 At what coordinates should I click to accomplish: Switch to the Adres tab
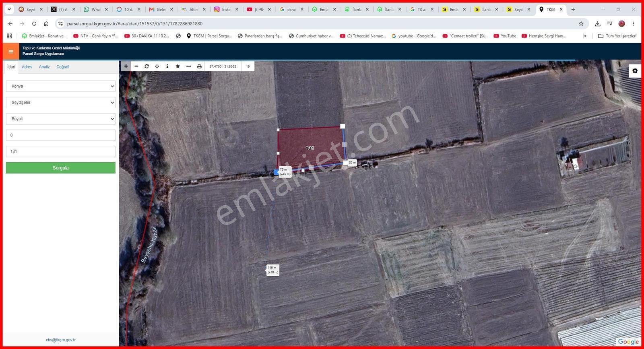(x=27, y=67)
